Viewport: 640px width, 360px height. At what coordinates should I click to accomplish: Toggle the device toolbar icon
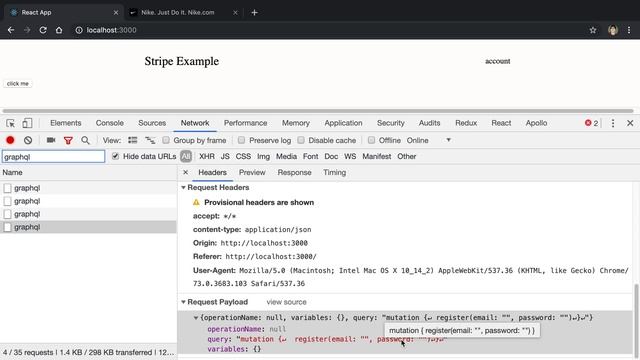tap(27, 123)
